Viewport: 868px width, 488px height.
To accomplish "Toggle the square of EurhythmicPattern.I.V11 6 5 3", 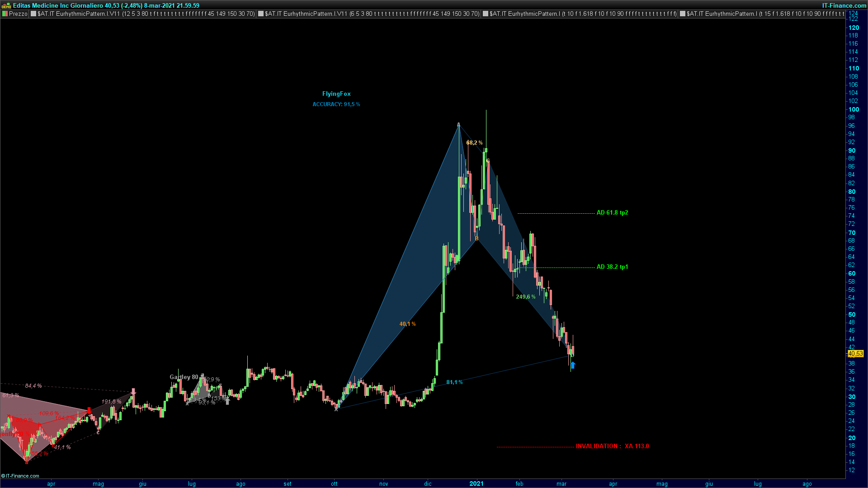I will (261, 14).
